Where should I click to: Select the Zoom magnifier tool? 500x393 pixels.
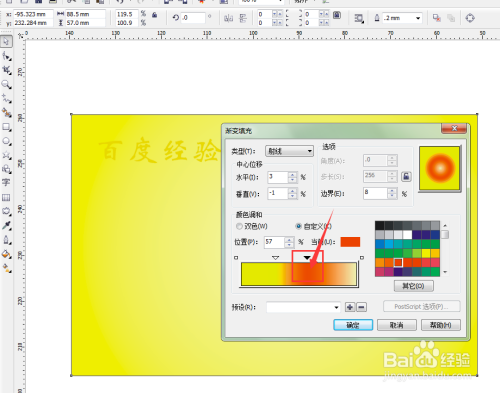tap(6, 84)
